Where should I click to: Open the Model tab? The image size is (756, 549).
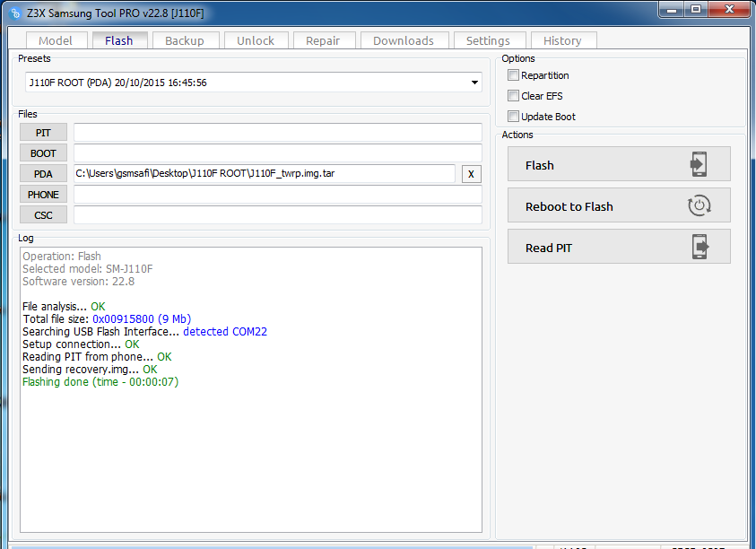coord(56,40)
